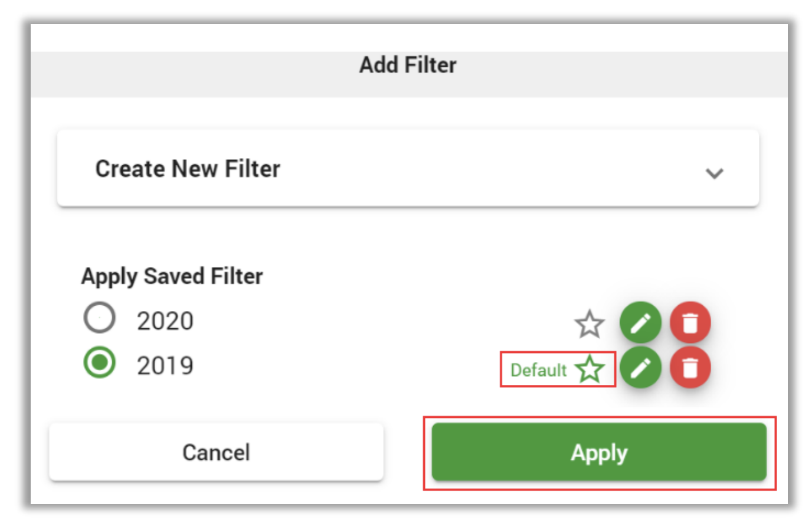Apply the selected saved filter

click(x=599, y=452)
